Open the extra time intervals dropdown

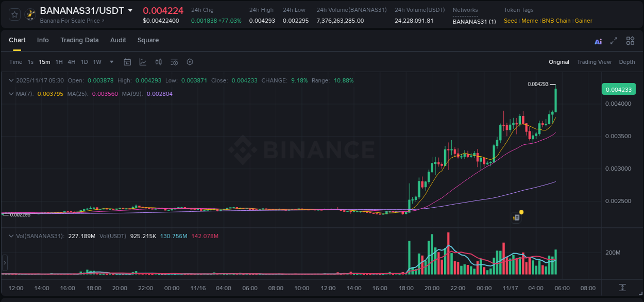(x=111, y=62)
